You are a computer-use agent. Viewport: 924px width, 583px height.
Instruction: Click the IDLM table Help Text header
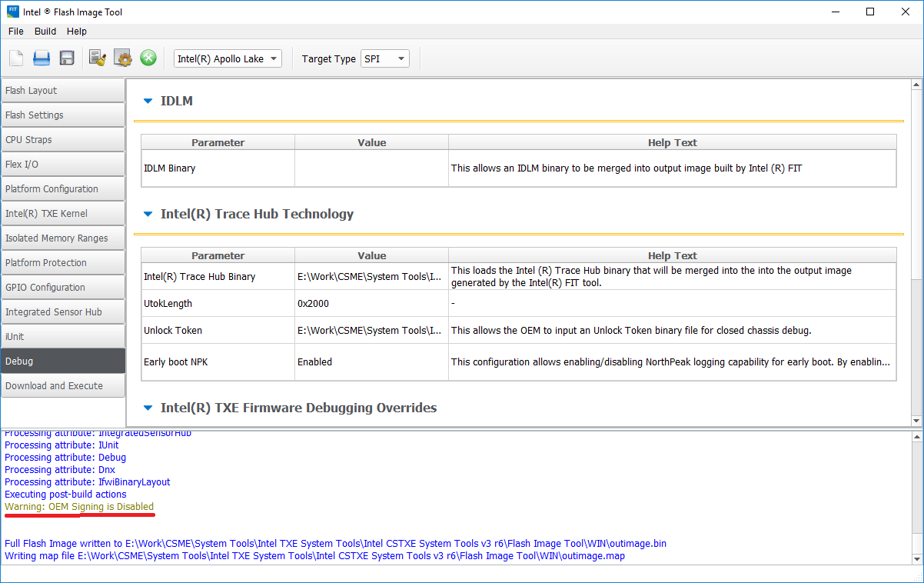pos(673,142)
